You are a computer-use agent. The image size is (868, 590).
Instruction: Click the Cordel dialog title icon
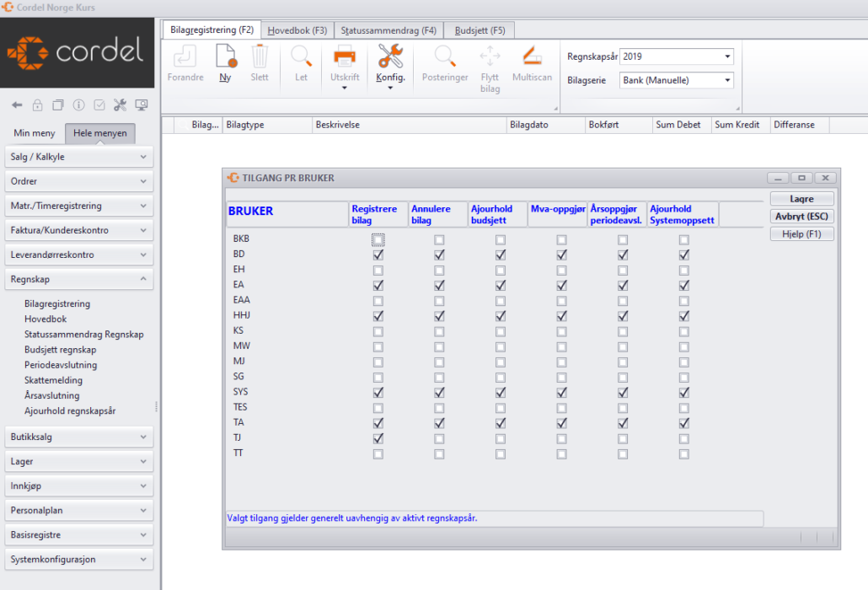[x=233, y=178]
